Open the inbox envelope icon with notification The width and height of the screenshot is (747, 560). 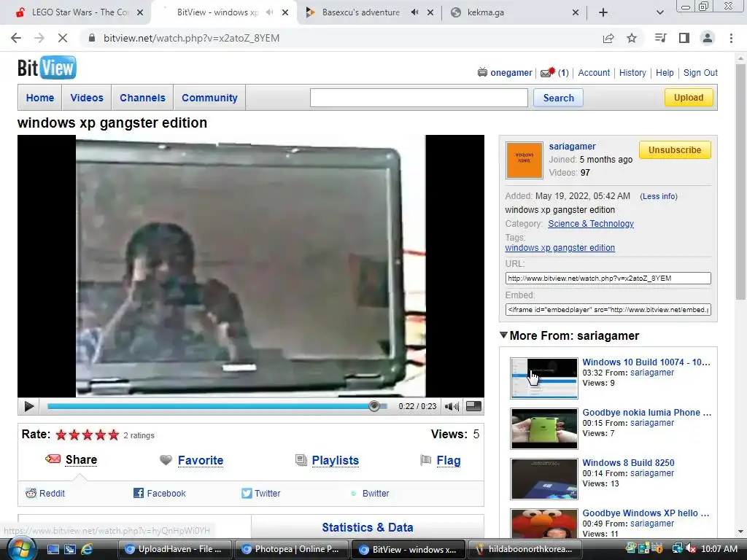pyautogui.click(x=547, y=72)
